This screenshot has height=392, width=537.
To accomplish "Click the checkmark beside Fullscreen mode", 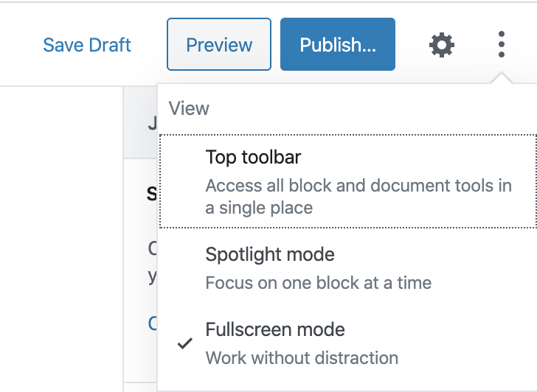I will pyautogui.click(x=186, y=344).
